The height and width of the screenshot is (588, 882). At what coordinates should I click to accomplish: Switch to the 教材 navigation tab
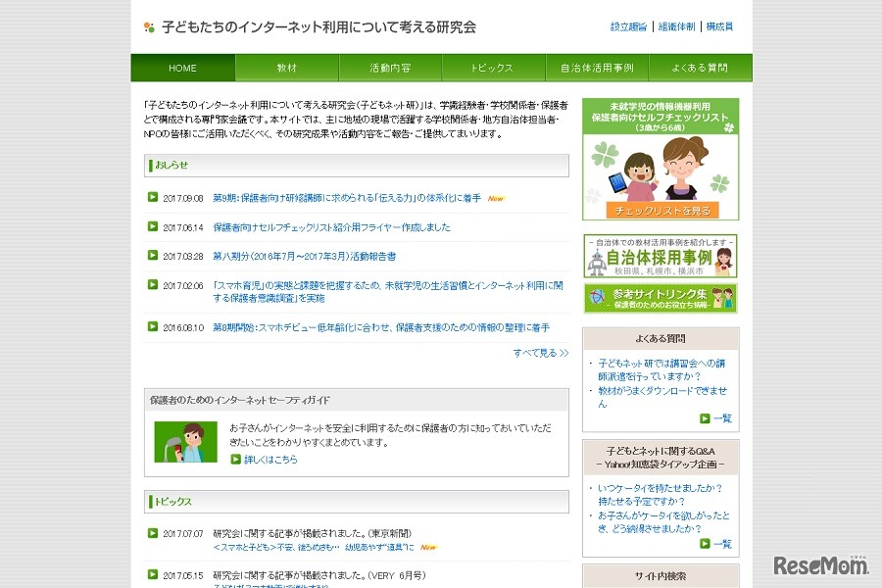pyautogui.click(x=287, y=68)
